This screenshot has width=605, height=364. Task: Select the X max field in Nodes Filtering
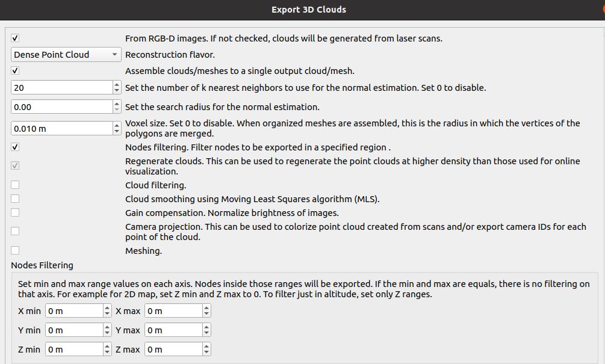pos(175,310)
